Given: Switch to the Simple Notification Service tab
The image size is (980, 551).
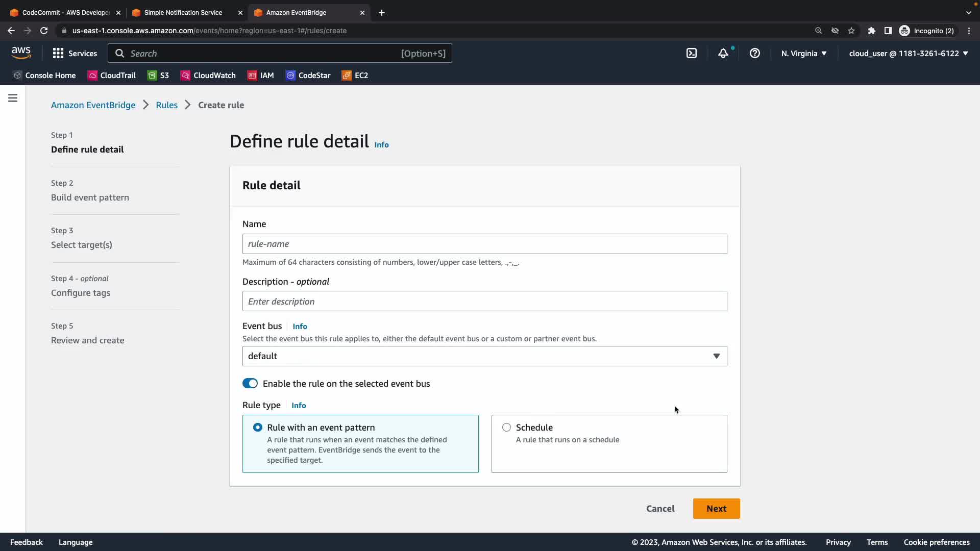Looking at the screenshot, I should tap(183, 12).
